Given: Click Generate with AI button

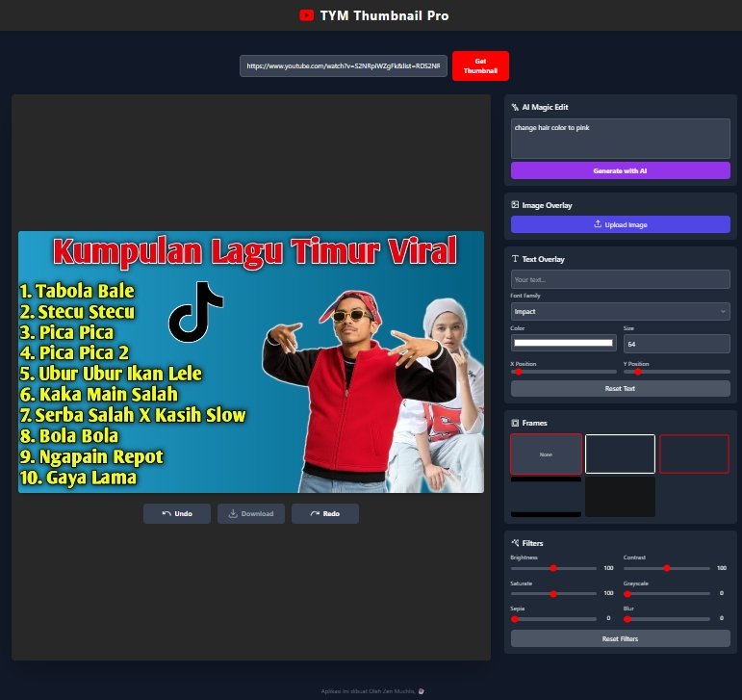Looking at the screenshot, I should coord(620,170).
